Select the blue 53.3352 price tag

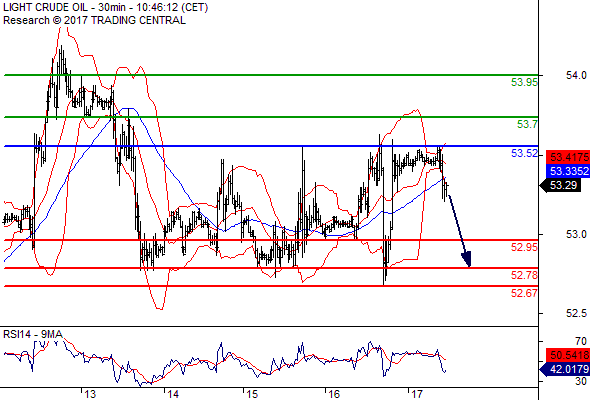568,171
